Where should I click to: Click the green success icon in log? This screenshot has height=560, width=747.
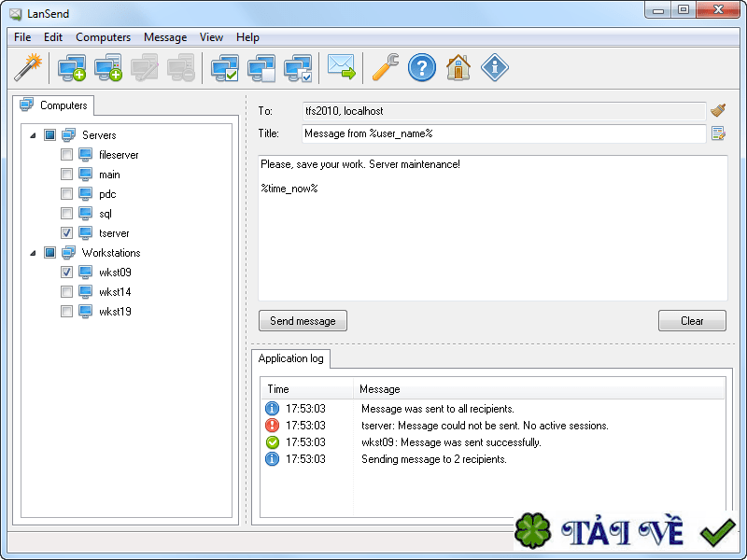[272, 442]
